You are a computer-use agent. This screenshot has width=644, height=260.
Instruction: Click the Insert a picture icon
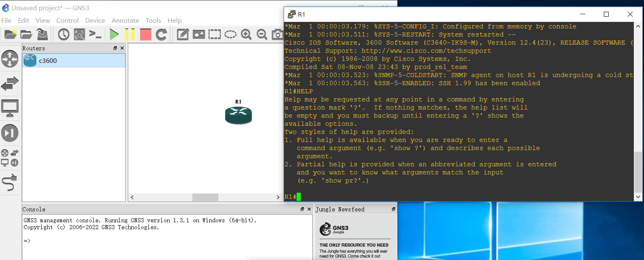[x=199, y=34]
